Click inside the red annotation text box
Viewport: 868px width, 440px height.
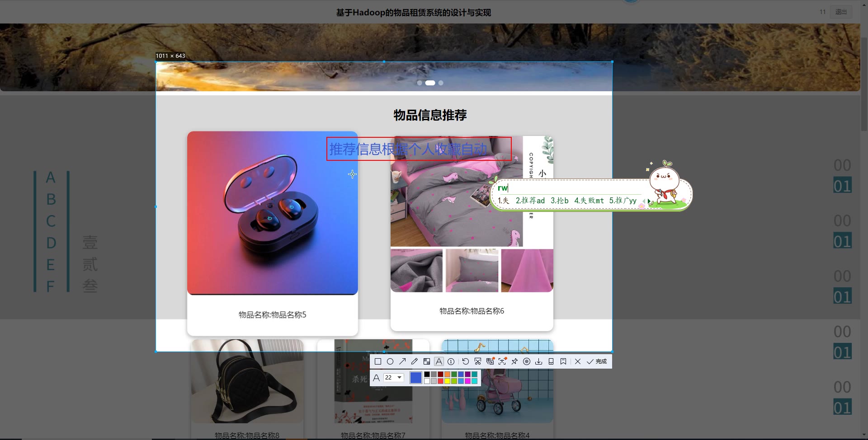[419, 149]
